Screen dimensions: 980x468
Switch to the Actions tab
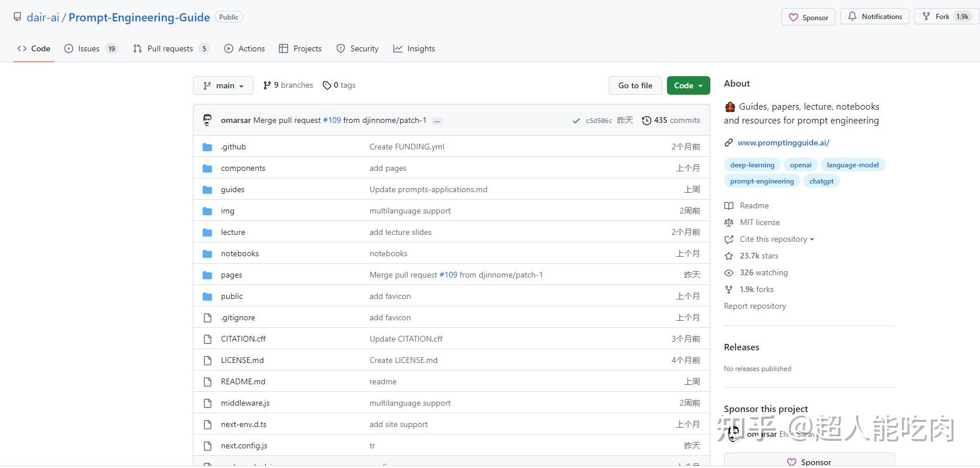pyautogui.click(x=244, y=49)
